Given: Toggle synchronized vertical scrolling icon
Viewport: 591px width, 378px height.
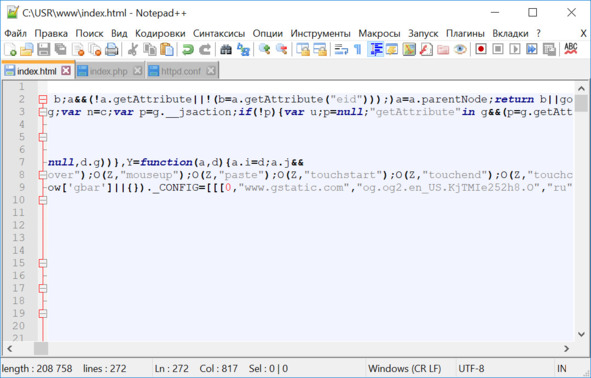Looking at the screenshot, I should (303, 49).
